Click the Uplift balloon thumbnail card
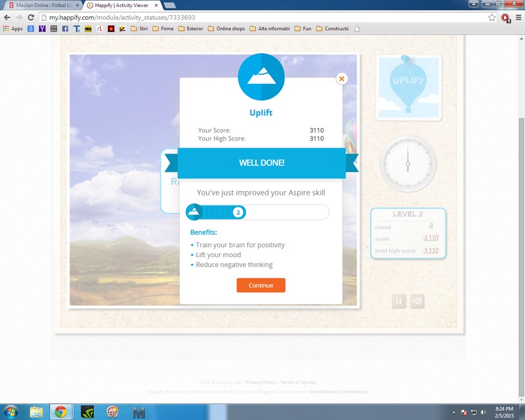The width and height of the screenshot is (525, 420). point(408,88)
